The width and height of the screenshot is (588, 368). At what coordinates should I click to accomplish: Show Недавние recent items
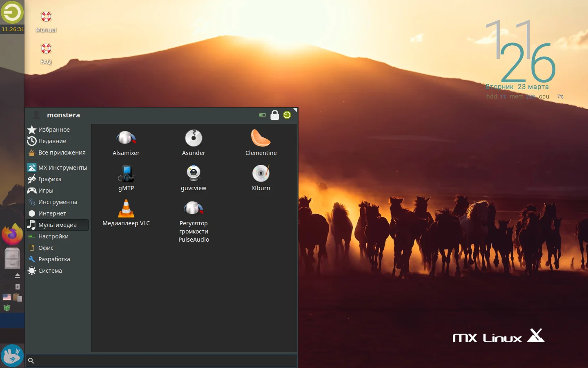58,141
